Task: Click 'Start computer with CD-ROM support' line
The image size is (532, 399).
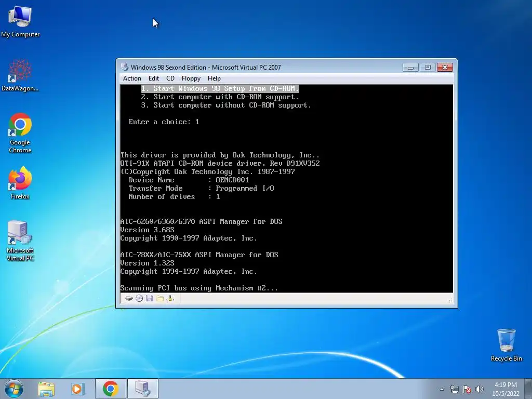Action: [x=220, y=97]
